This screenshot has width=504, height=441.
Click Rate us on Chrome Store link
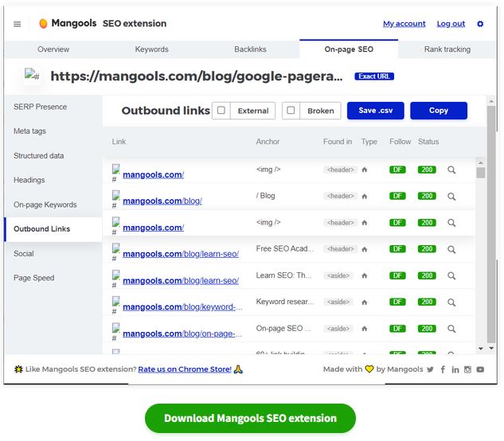[x=185, y=369]
